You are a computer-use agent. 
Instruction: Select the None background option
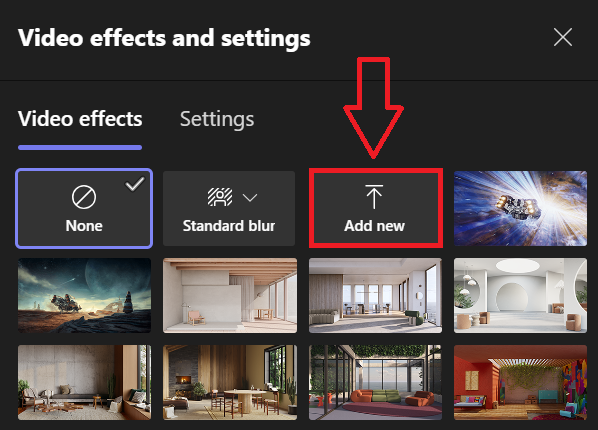(x=84, y=208)
